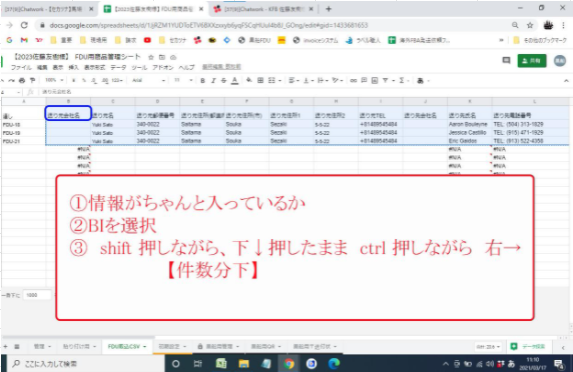Click the green データ探索 Explore button
The height and width of the screenshot is (372, 573).
pyautogui.click(x=528, y=346)
